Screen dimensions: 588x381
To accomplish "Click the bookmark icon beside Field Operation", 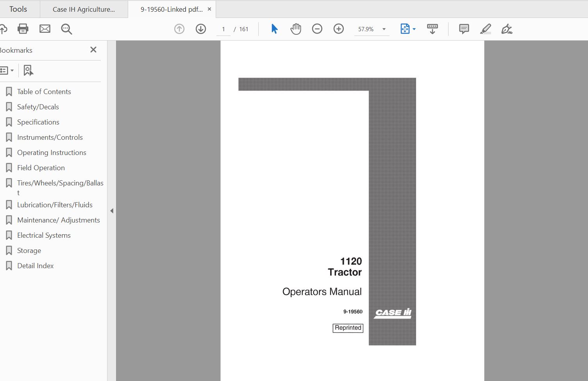I will point(9,168).
